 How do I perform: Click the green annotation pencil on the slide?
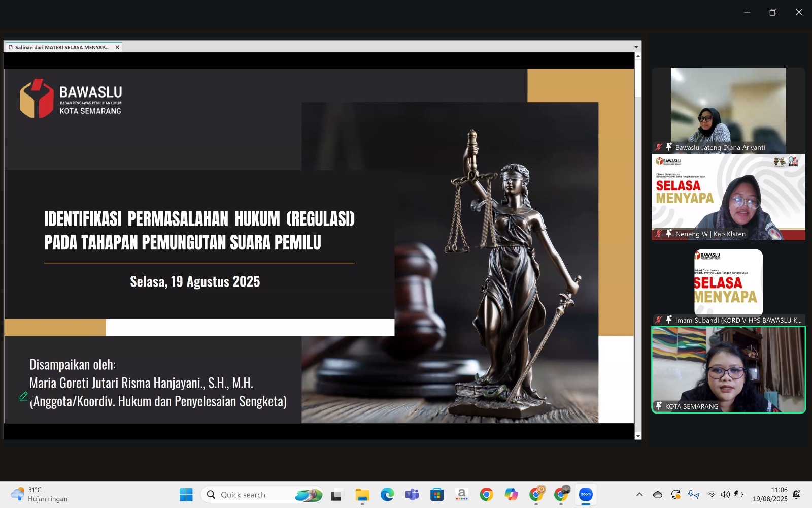pos(23,396)
